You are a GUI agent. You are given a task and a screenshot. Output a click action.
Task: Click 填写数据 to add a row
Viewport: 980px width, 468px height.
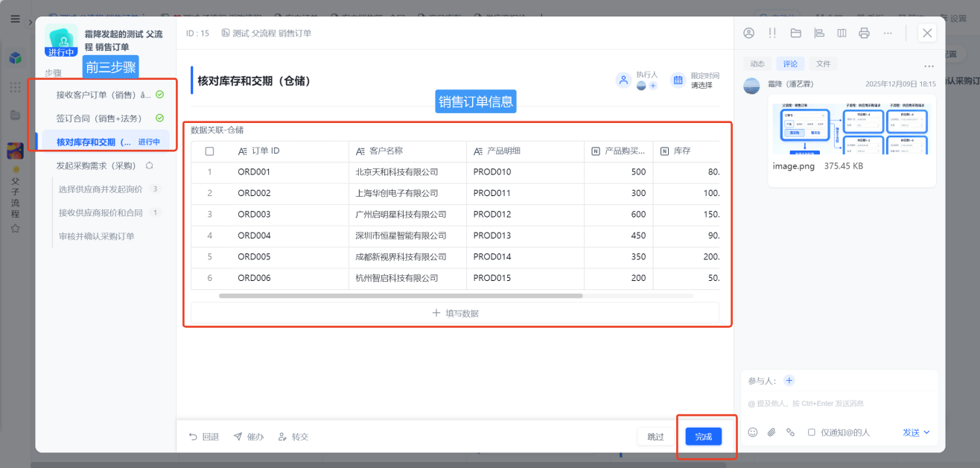pos(455,313)
